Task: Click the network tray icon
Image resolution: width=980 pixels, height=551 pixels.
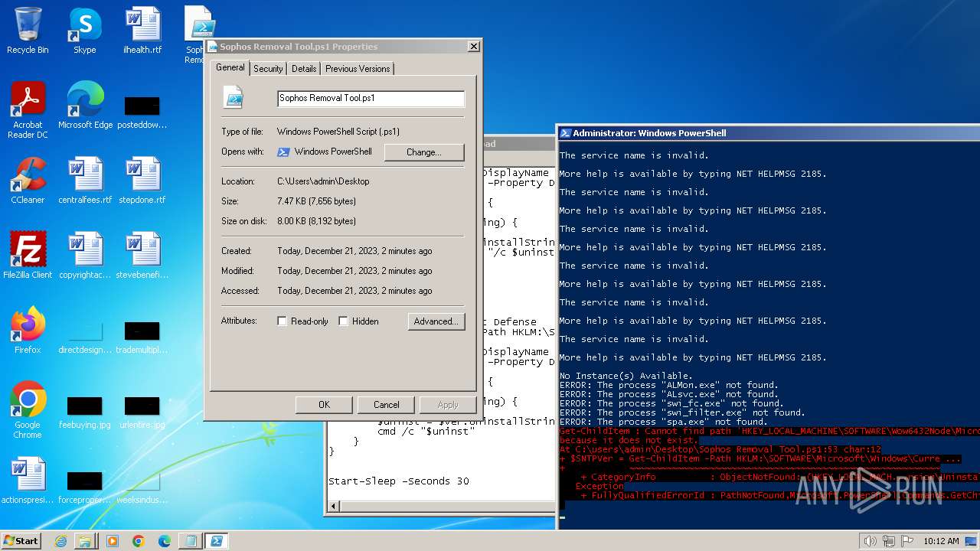Action: coord(889,541)
